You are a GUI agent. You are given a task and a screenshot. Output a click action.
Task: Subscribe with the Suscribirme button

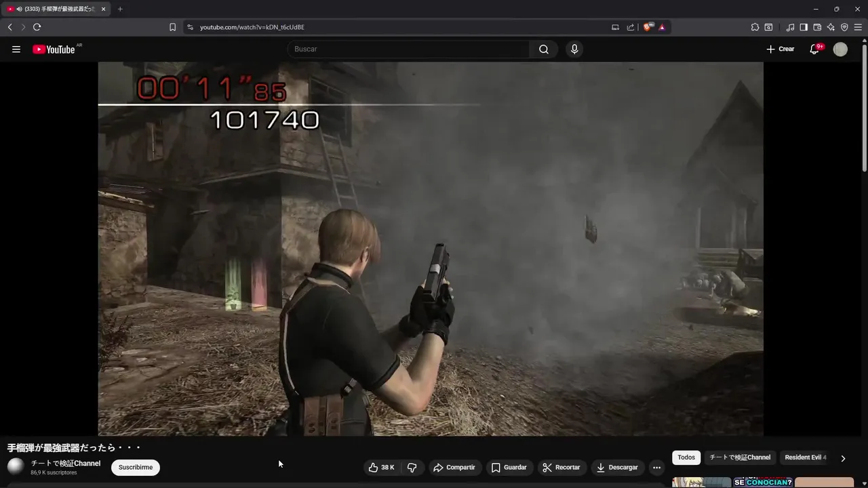136,468
